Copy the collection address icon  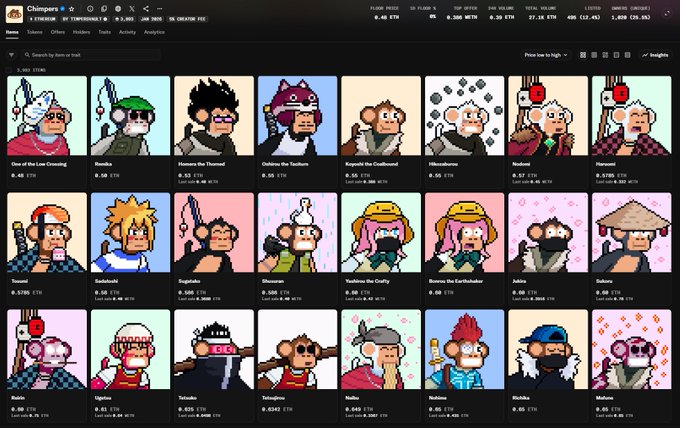pos(104,9)
